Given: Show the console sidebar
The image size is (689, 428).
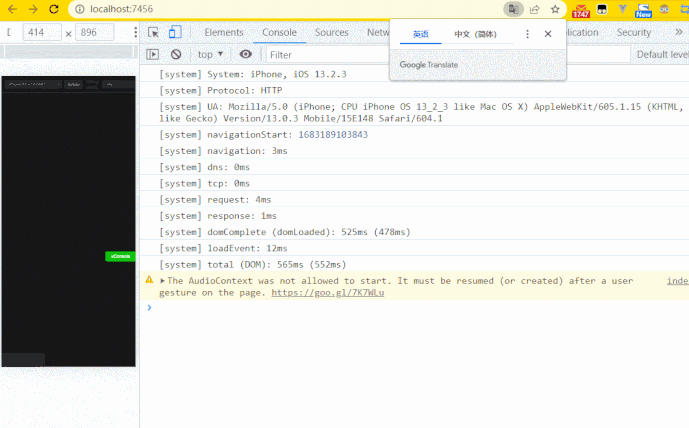Looking at the screenshot, I should pos(152,54).
